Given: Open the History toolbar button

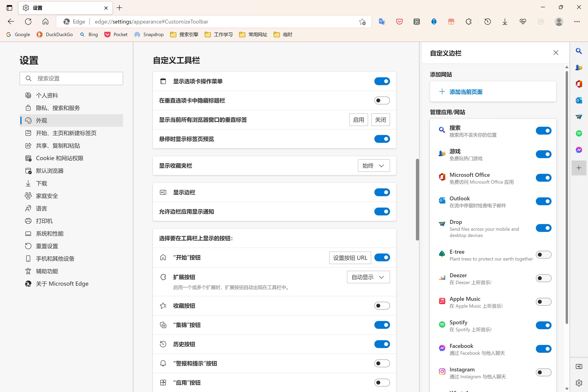Looking at the screenshot, I should [487, 22].
